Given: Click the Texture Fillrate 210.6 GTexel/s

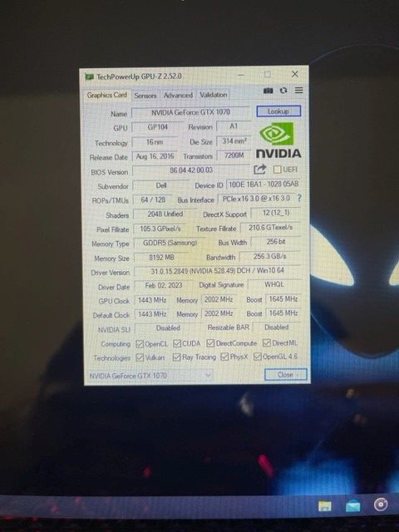Looking at the screenshot, I should pyautogui.click(x=270, y=228).
